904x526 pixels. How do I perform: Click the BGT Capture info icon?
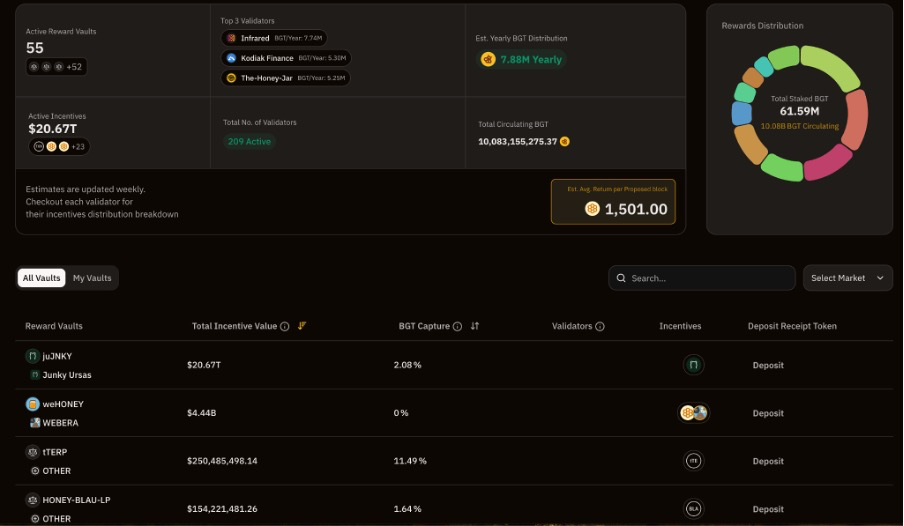458,326
